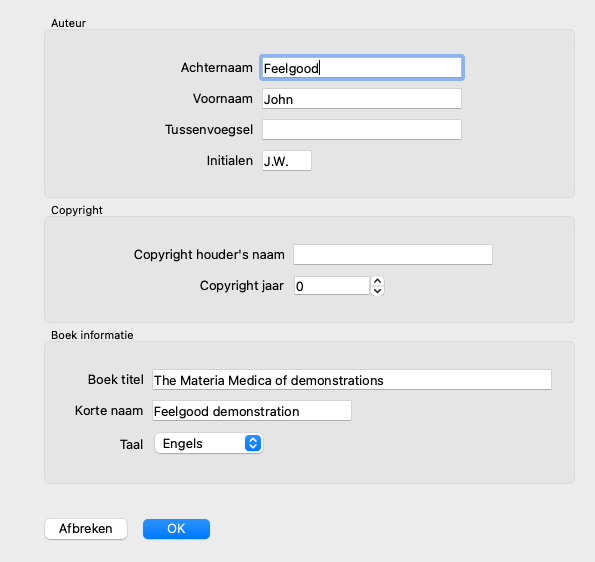Click the blue chevron icon of the Taal popup
595x562 pixels.
pyautogui.click(x=253, y=443)
